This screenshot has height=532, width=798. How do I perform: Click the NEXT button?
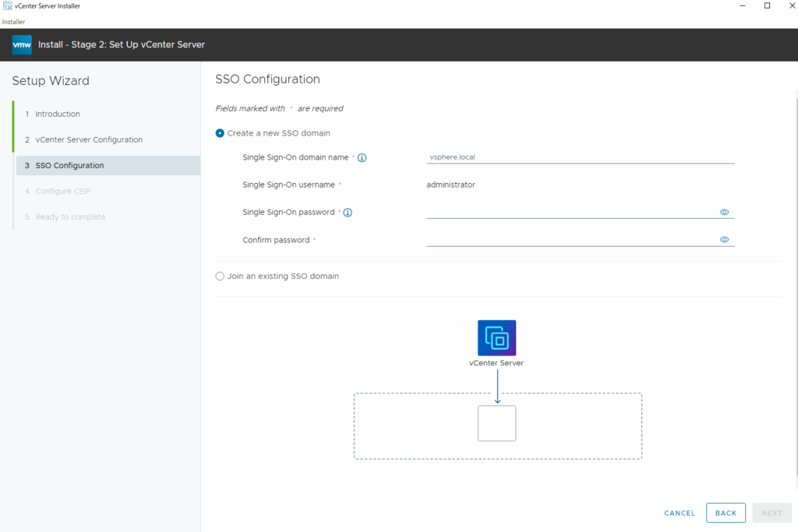772,513
